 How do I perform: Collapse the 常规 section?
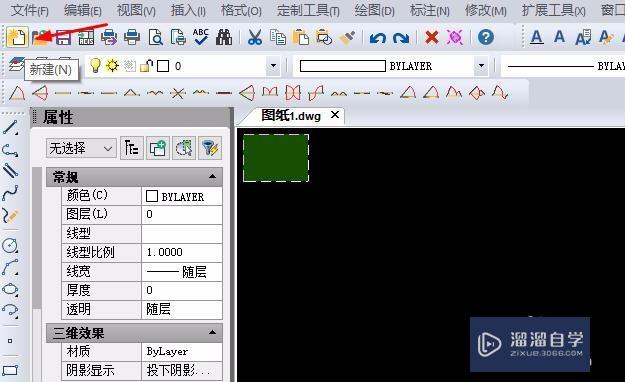coord(212,176)
